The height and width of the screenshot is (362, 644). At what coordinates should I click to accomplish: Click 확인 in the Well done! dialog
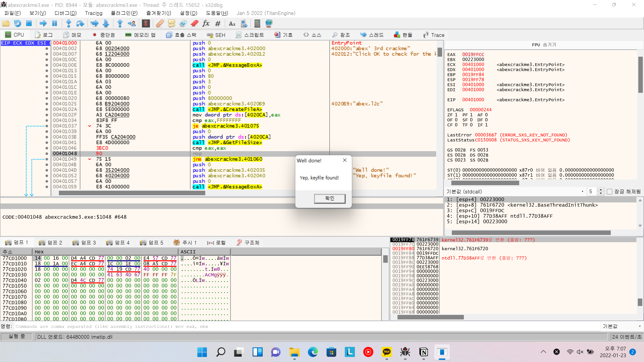[x=330, y=198]
